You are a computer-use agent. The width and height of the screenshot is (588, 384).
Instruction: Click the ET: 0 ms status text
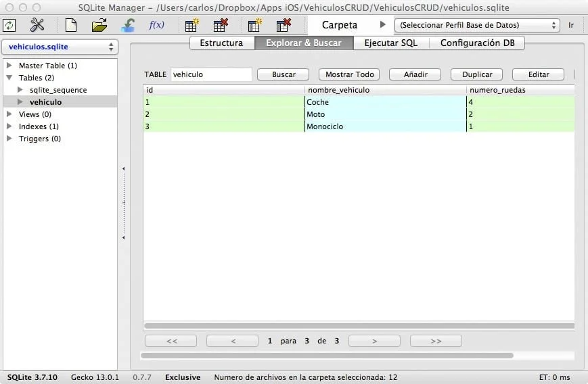(x=554, y=377)
